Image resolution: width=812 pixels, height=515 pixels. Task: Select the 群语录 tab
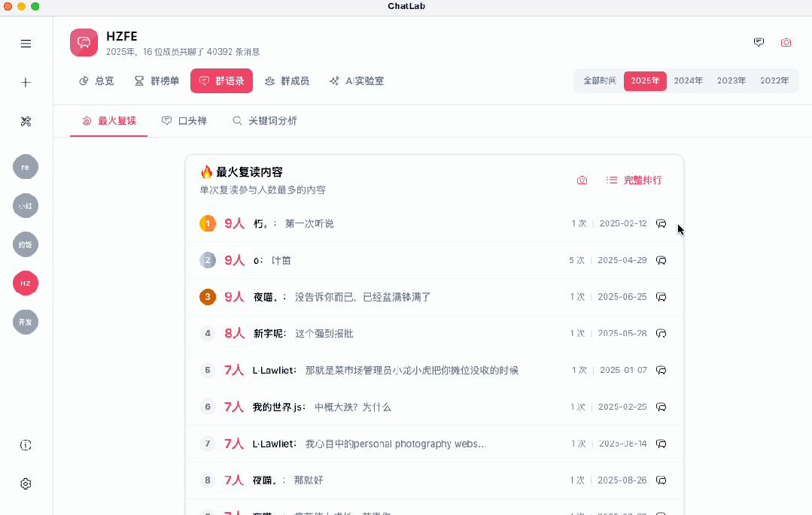click(x=222, y=80)
